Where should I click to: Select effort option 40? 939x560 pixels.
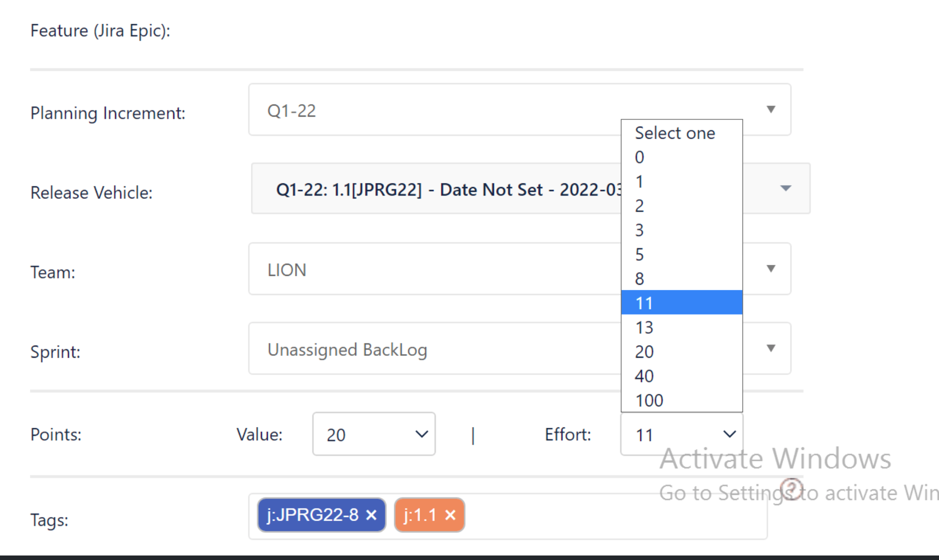(x=645, y=376)
